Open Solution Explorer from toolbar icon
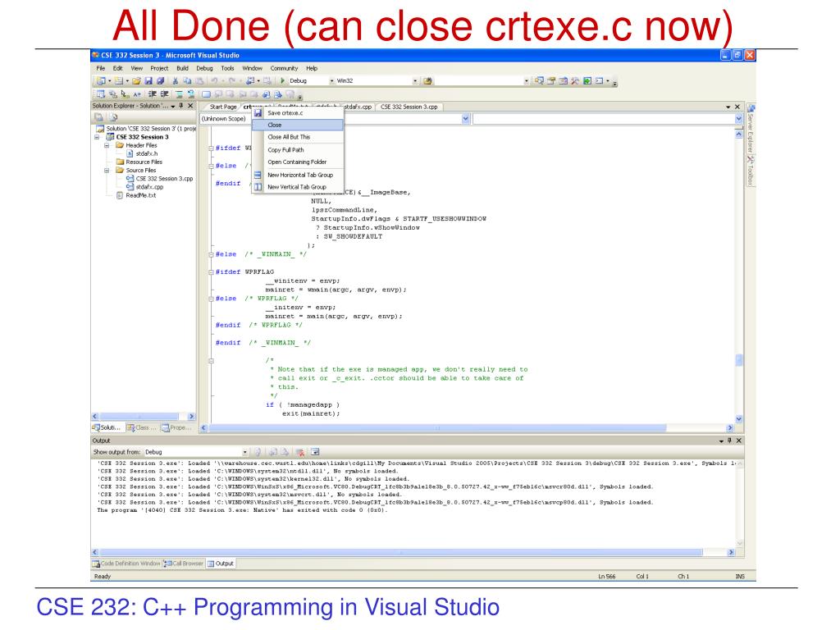Screen dimensions: 840x630 click(540, 81)
